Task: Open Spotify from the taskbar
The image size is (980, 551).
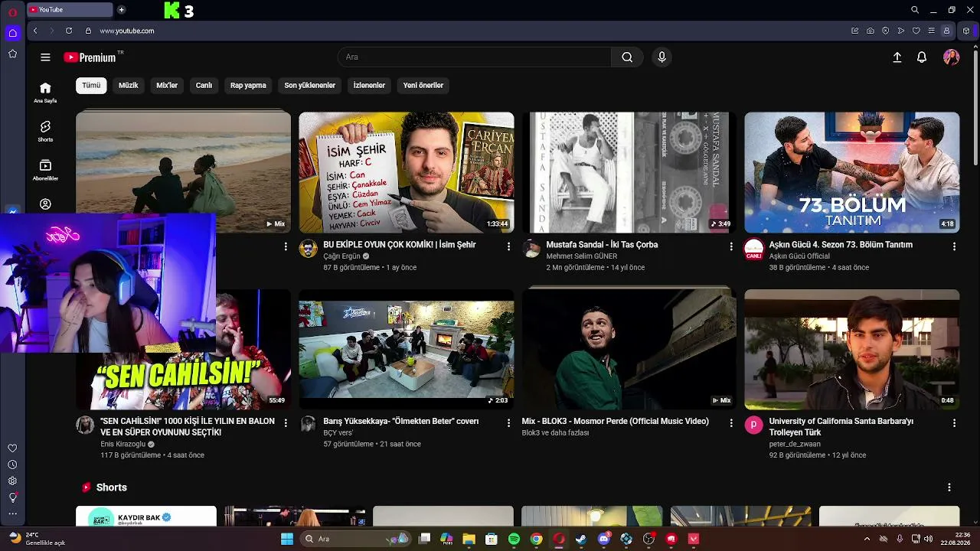Action: (x=514, y=539)
